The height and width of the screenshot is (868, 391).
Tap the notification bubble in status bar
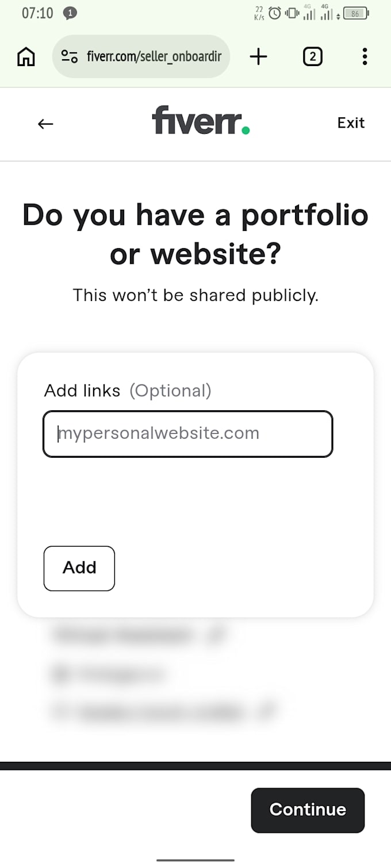[70, 13]
